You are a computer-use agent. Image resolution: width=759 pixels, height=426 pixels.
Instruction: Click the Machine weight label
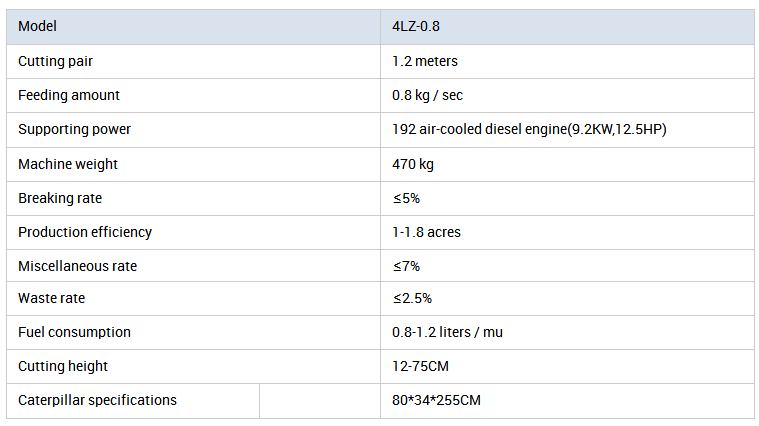click(68, 165)
